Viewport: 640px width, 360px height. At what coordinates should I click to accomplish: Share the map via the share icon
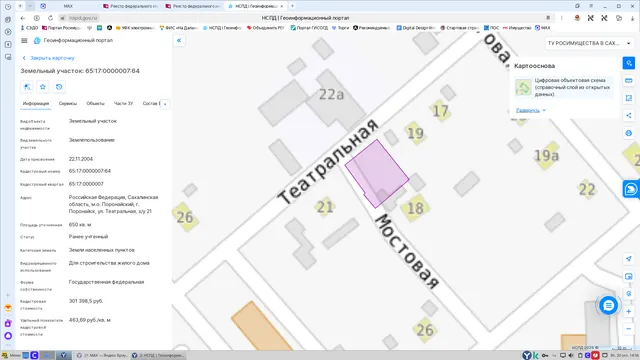629,116
